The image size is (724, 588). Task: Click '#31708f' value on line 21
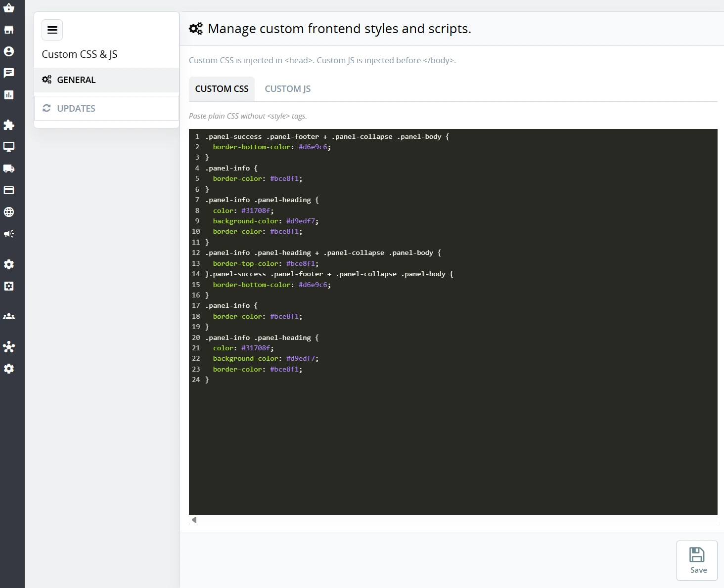(x=256, y=348)
